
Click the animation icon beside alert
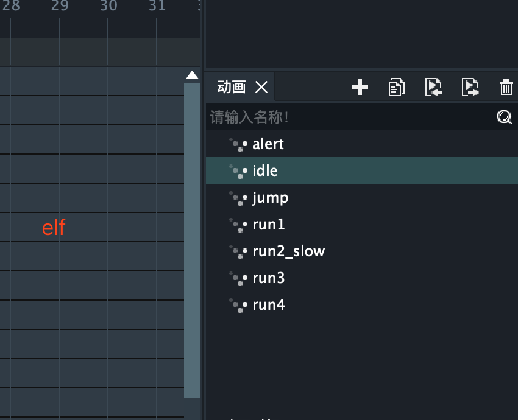click(x=239, y=145)
